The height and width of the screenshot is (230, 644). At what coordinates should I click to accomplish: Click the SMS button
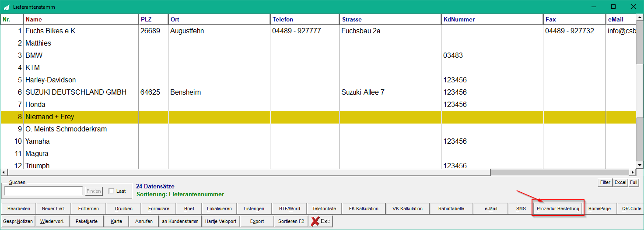[x=521, y=209]
